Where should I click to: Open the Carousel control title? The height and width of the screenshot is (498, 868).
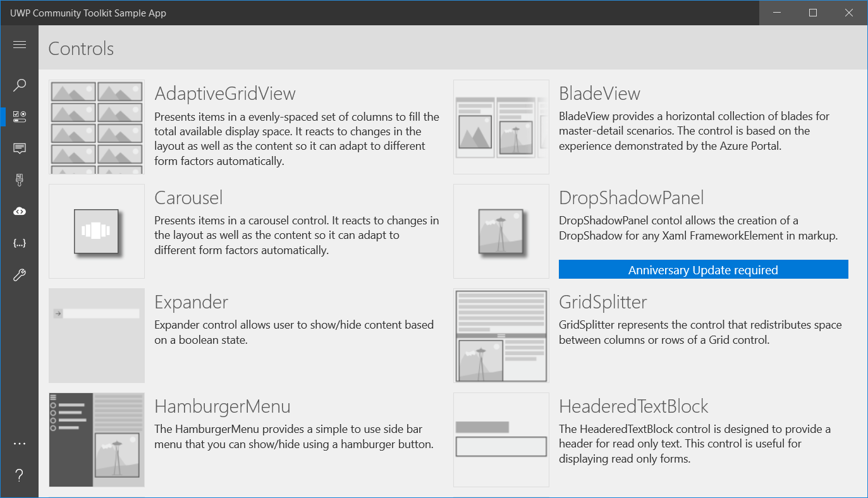point(188,198)
